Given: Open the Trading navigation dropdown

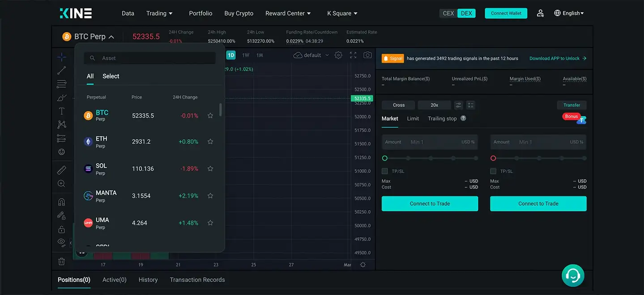Looking at the screenshot, I should coord(159,13).
